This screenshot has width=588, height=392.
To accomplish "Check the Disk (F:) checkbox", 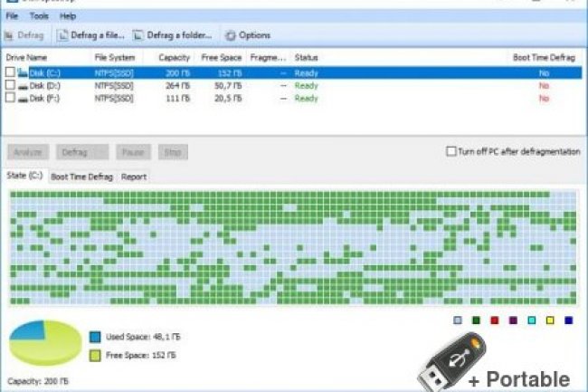I will 11,98.
